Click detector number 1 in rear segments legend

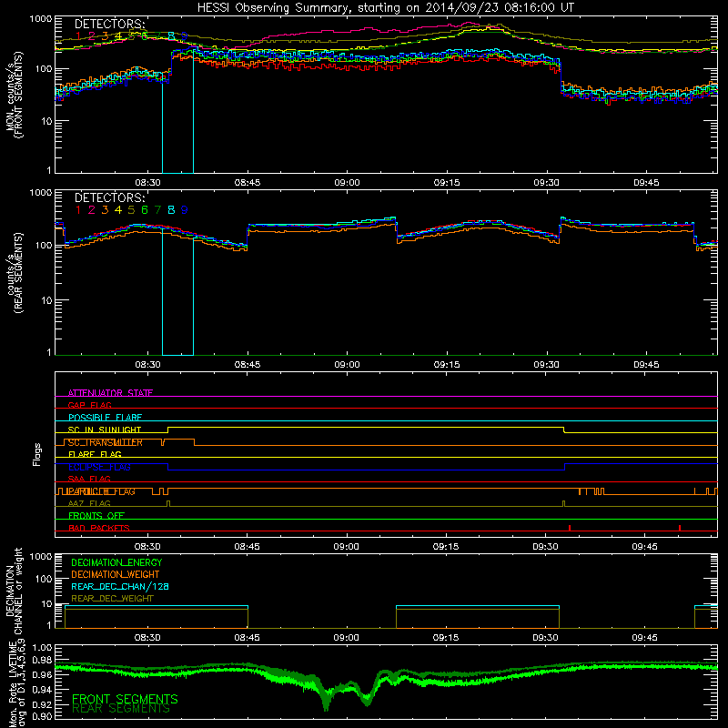[78, 210]
